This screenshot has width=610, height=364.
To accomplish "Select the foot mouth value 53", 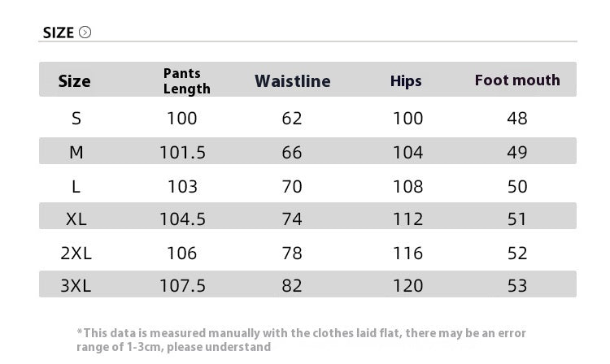I will [x=517, y=286].
